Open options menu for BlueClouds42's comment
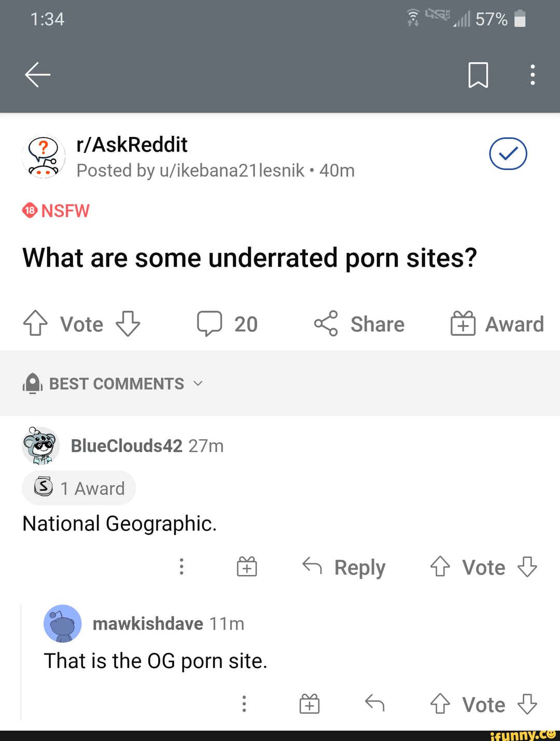Viewport: 560px width, 741px height. coord(181,567)
